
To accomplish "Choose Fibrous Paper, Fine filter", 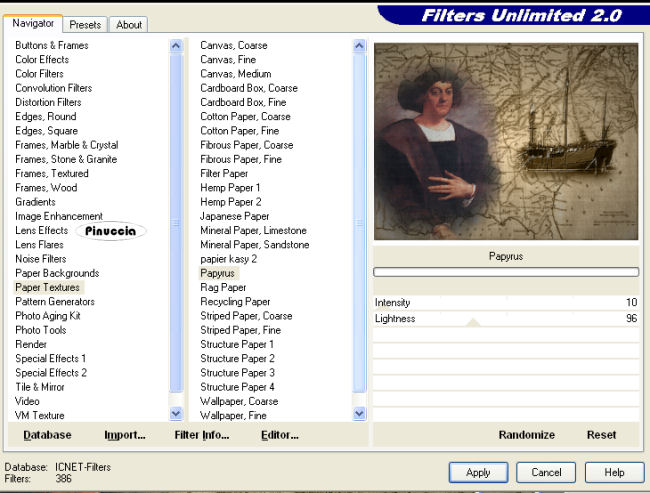I will pyautogui.click(x=241, y=159).
